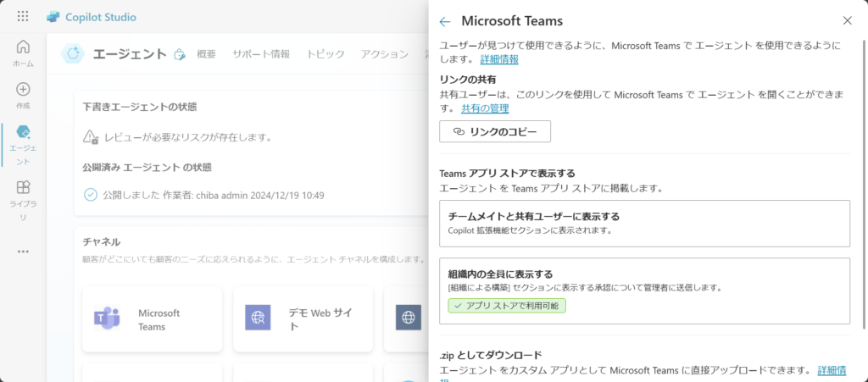Switch to the 概要 tab

coord(207,54)
